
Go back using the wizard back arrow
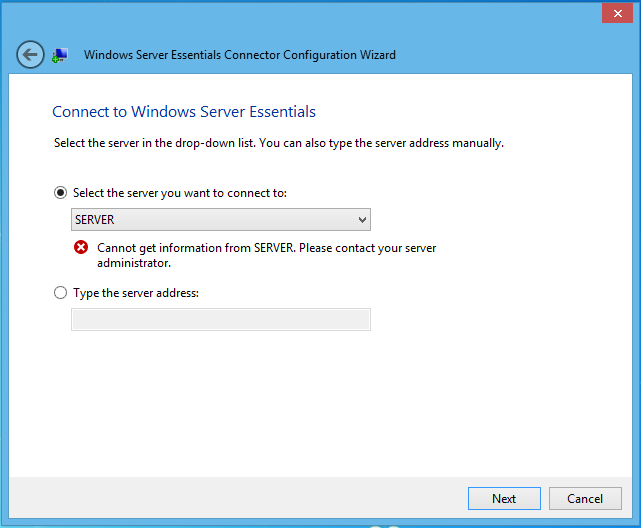tap(30, 54)
